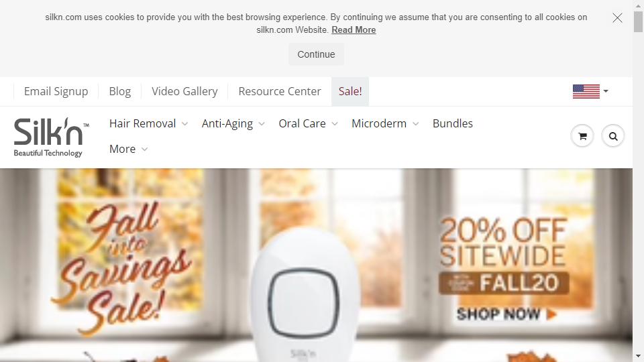Open the search magnifier icon
This screenshot has width=644, height=362.
pos(612,136)
